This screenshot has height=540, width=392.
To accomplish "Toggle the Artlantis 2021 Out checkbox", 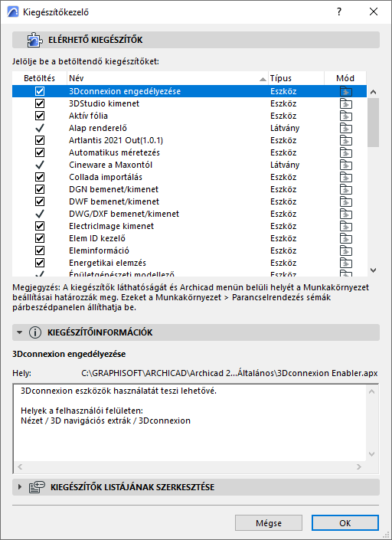I will point(40,140).
